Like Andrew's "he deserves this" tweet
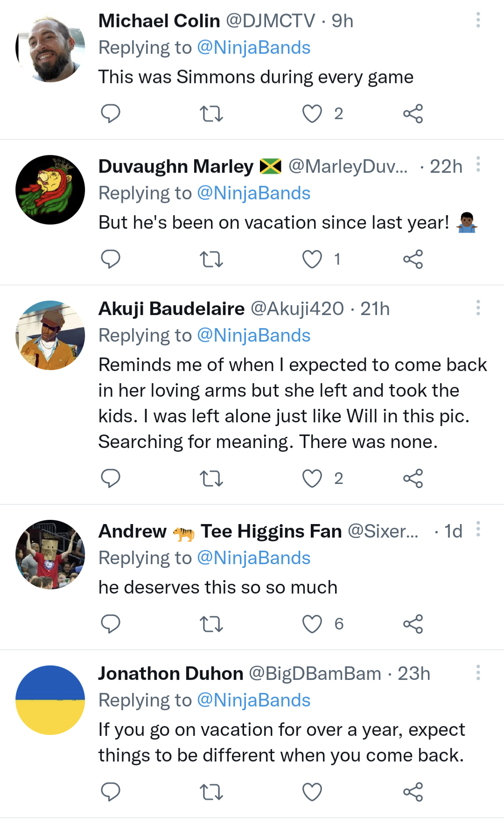This screenshot has width=504, height=819. [312, 624]
